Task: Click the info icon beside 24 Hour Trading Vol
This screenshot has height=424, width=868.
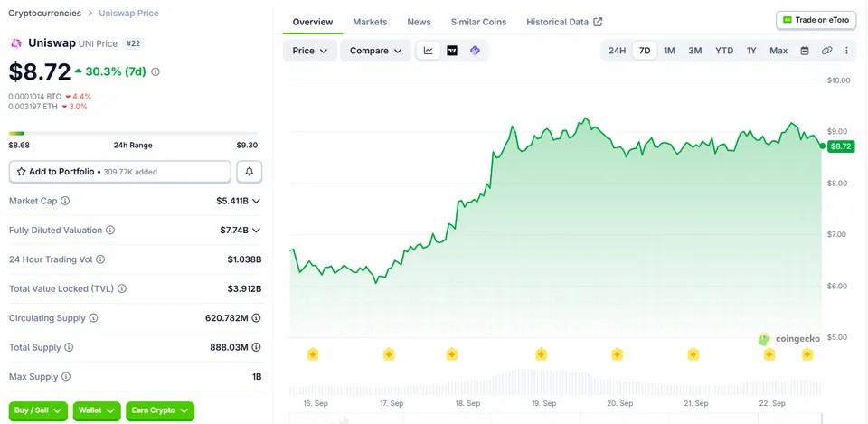Action: click(x=100, y=259)
